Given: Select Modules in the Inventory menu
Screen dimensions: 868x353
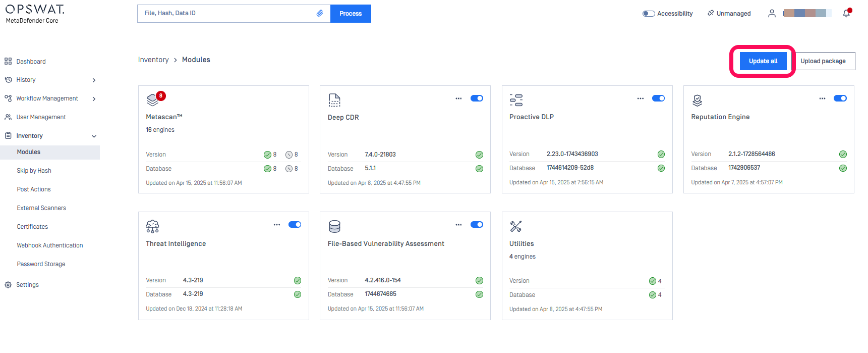Looking at the screenshot, I should click(50, 152).
